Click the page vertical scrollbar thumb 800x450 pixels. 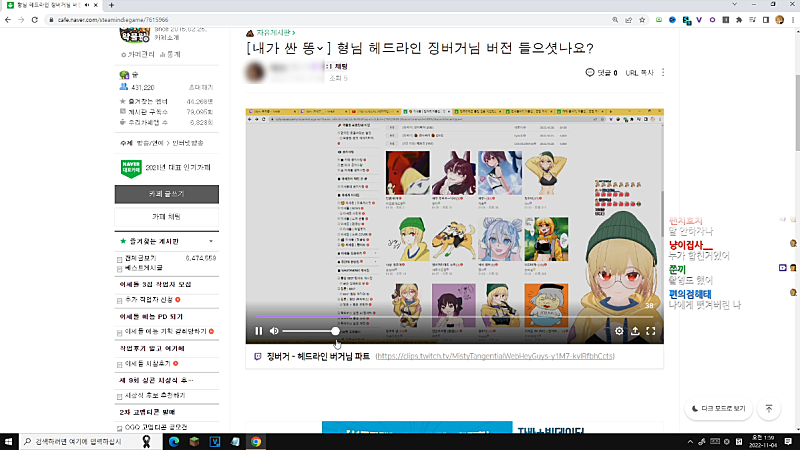click(x=797, y=113)
